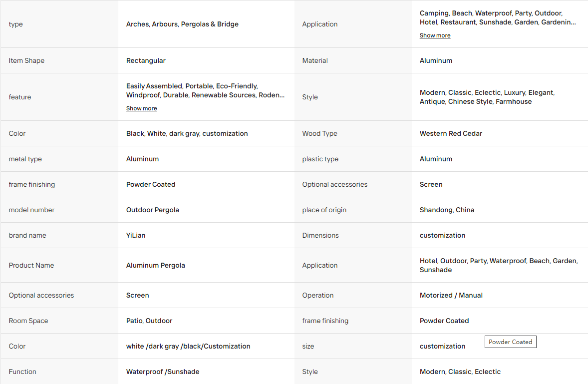Click the Patio, Outdoor room space value
This screenshot has width=588, height=384.
(x=149, y=321)
